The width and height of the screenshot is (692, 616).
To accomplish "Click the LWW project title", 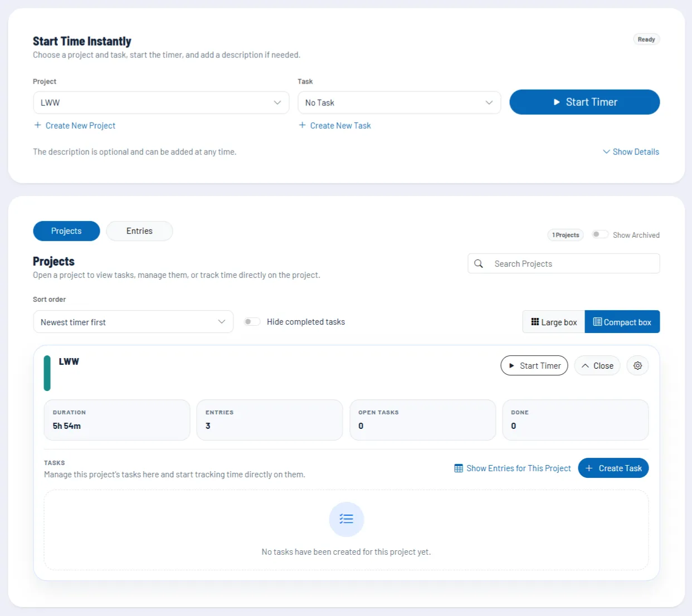I will [69, 361].
